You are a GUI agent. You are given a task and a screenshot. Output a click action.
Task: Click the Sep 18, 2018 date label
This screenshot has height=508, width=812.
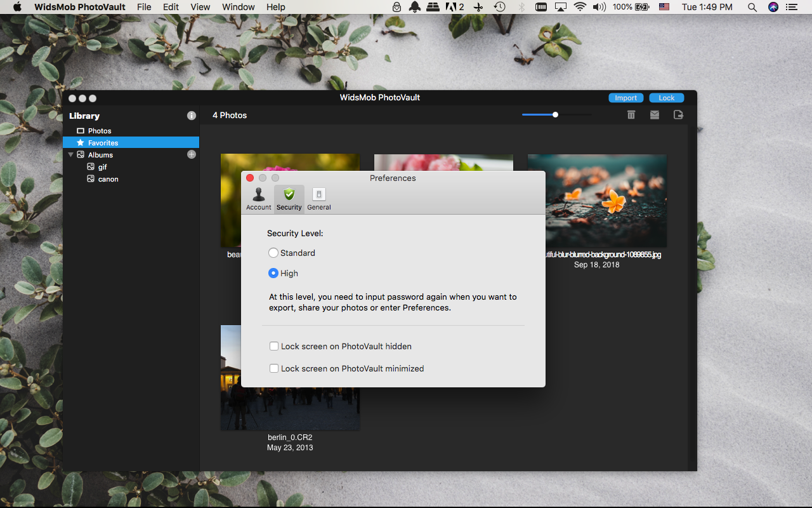click(x=597, y=265)
